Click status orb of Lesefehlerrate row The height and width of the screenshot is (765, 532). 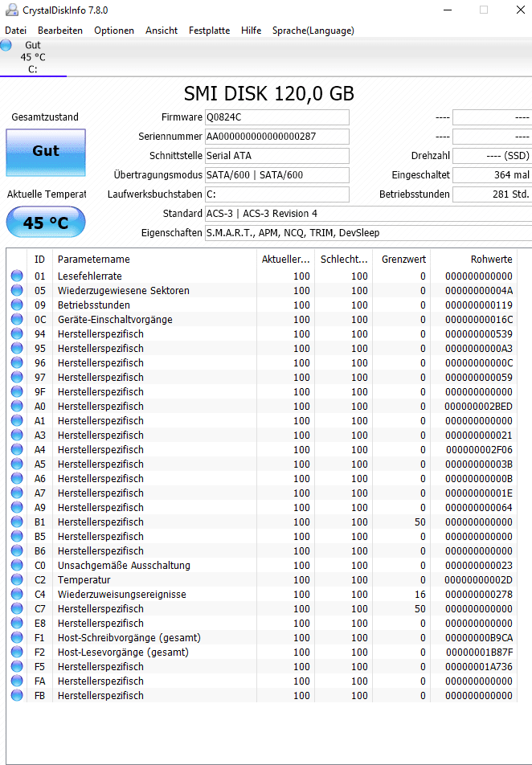(x=17, y=276)
